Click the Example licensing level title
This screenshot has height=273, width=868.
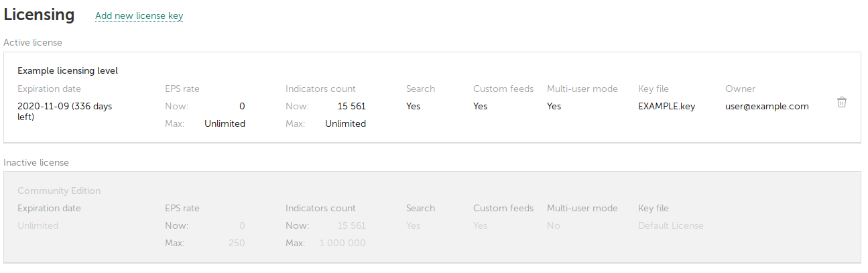pyautogui.click(x=68, y=70)
